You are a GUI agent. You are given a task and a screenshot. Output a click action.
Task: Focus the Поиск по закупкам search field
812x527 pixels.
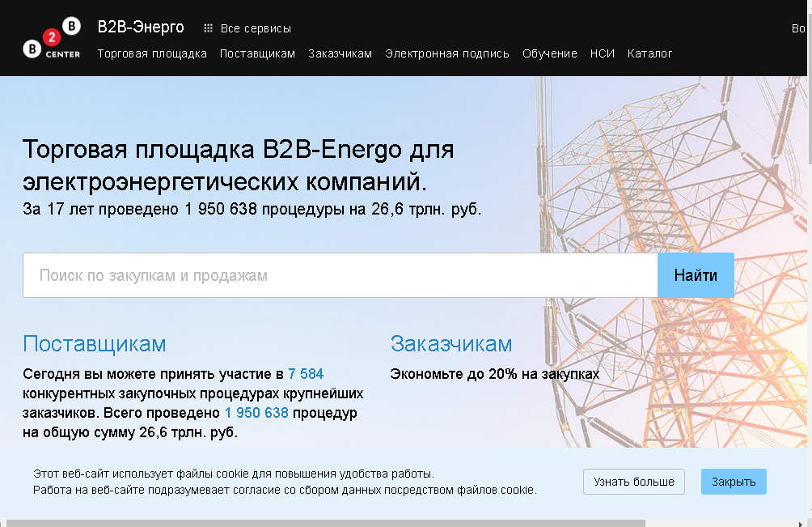tap(340, 275)
